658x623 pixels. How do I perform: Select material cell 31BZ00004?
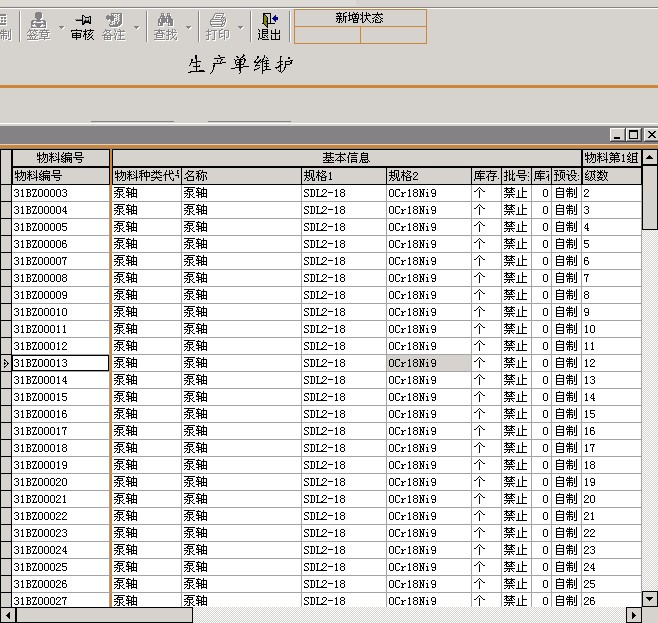tap(60, 210)
